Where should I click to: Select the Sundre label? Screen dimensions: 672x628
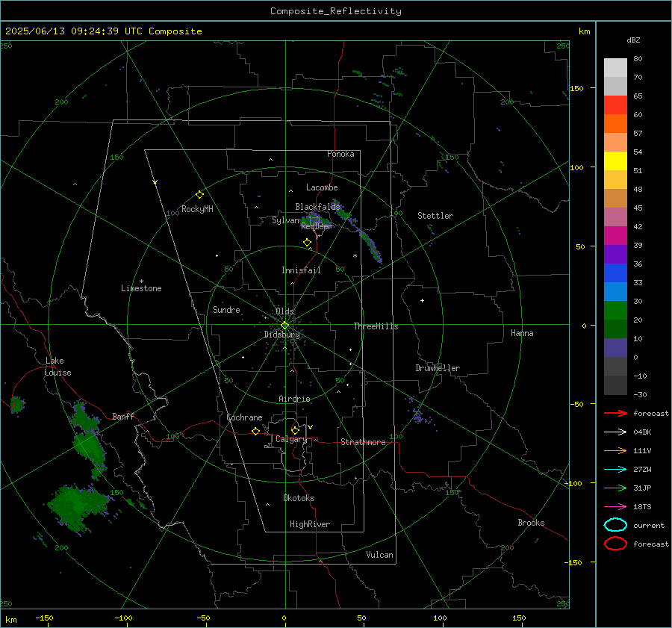(226, 309)
